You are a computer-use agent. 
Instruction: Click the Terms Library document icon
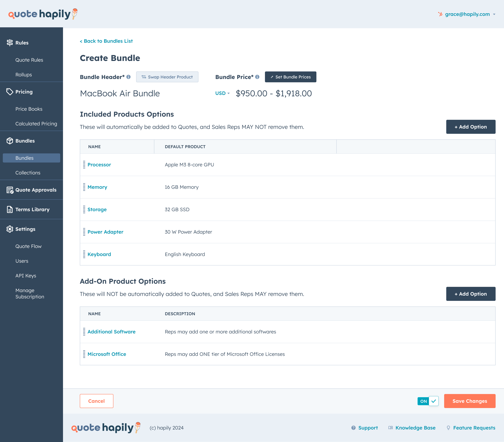[10, 209]
